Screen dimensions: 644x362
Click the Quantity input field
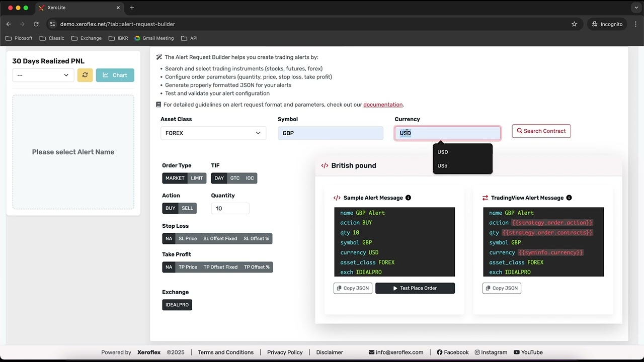point(230,208)
